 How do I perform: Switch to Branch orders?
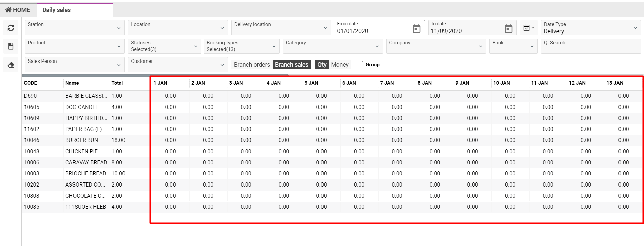252,65
